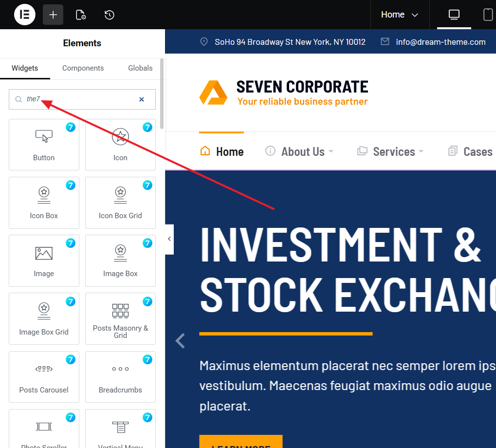Image resolution: width=496 pixels, height=448 pixels.
Task: Switch to desktop responsive view
Action: 454,15
